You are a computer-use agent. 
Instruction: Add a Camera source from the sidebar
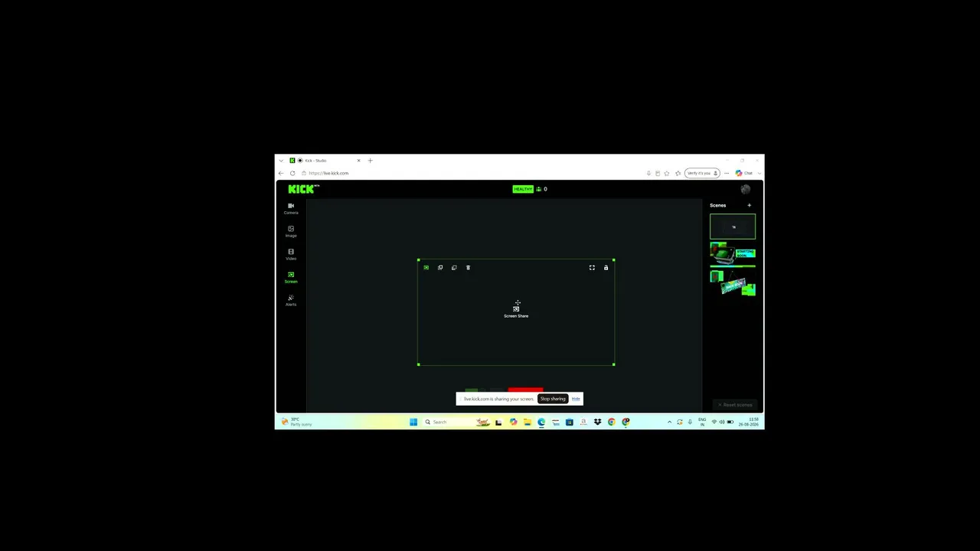(291, 208)
